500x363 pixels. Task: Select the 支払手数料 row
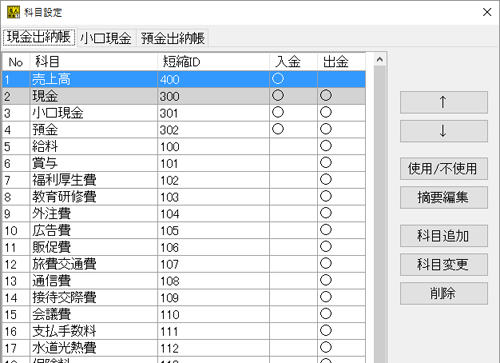(184, 331)
